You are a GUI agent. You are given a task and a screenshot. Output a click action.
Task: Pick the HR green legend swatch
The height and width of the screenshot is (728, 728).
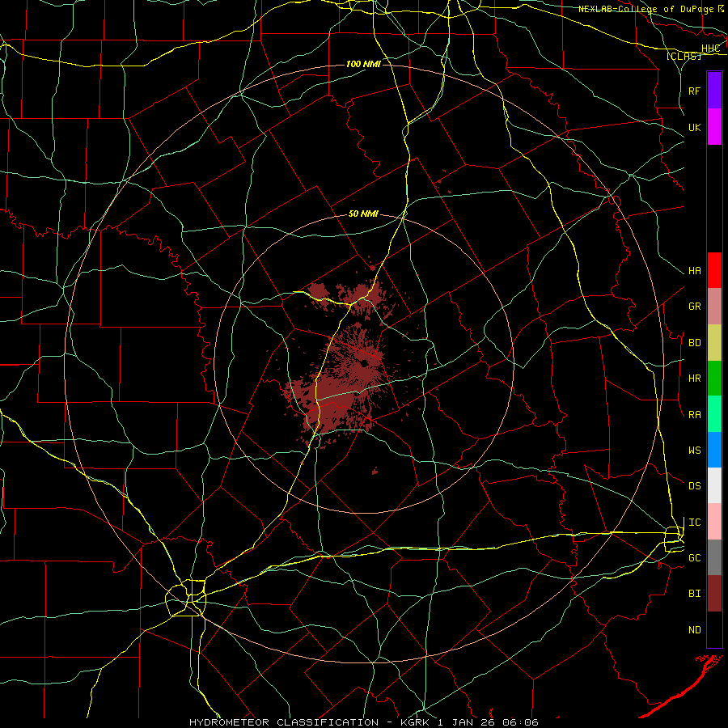pyautogui.click(x=714, y=379)
